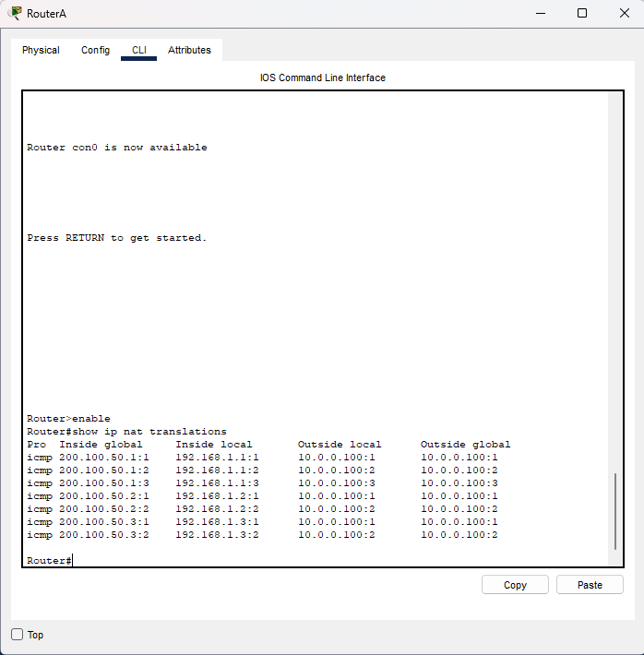644x655 pixels.
Task: Click the 'Press RETURN to get started' text
Action: (117, 238)
